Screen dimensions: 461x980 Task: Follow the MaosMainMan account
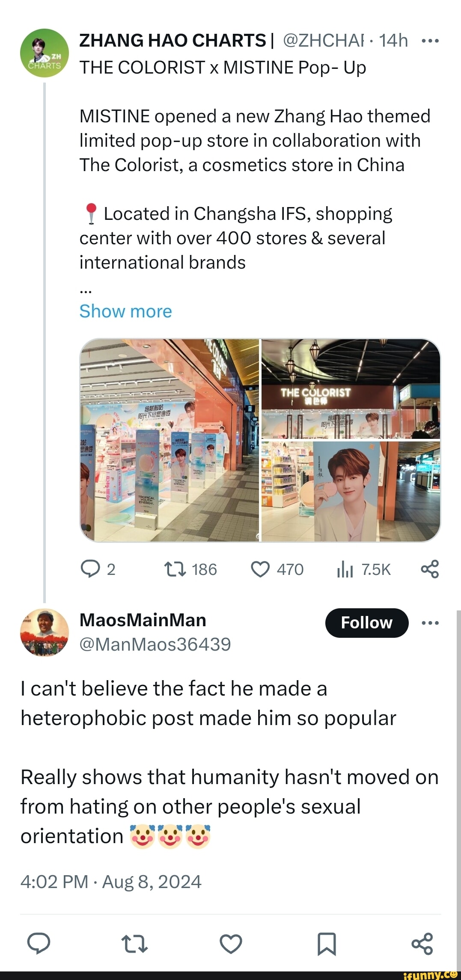click(x=366, y=623)
